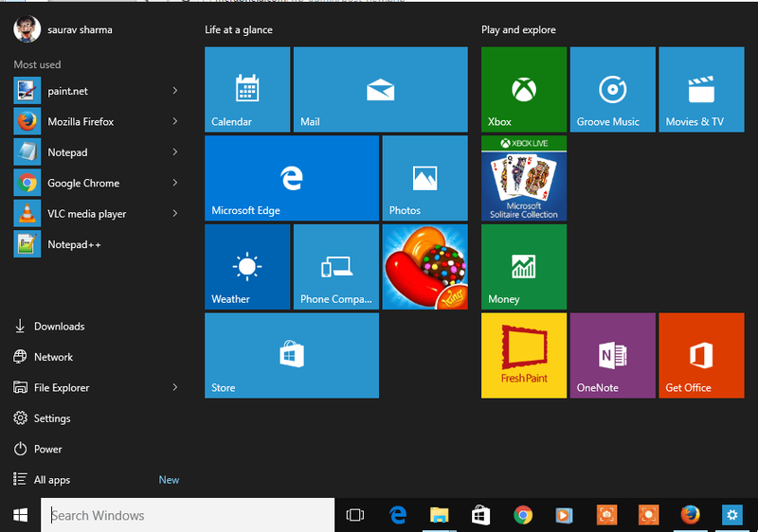This screenshot has height=532, width=758.
Task: Open the Xbox tile
Action: [524, 89]
